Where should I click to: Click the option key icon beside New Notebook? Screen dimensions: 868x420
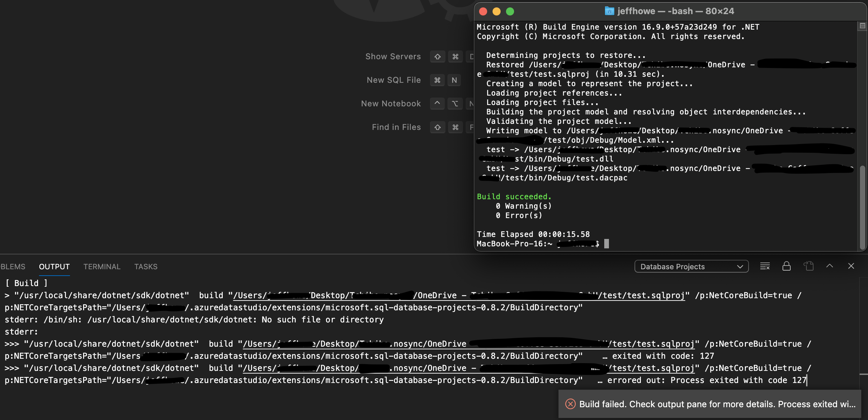click(455, 103)
